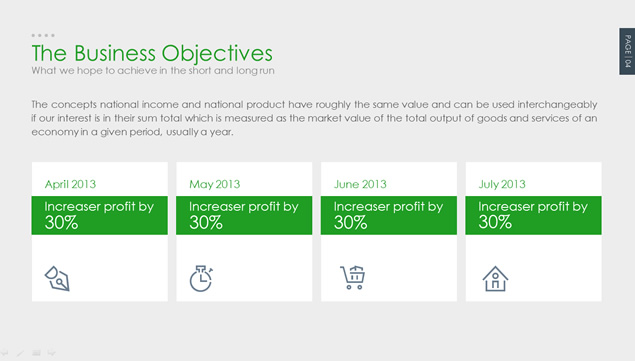The width and height of the screenshot is (635, 361).
Task: Click the June 2013 label
Action: click(360, 184)
